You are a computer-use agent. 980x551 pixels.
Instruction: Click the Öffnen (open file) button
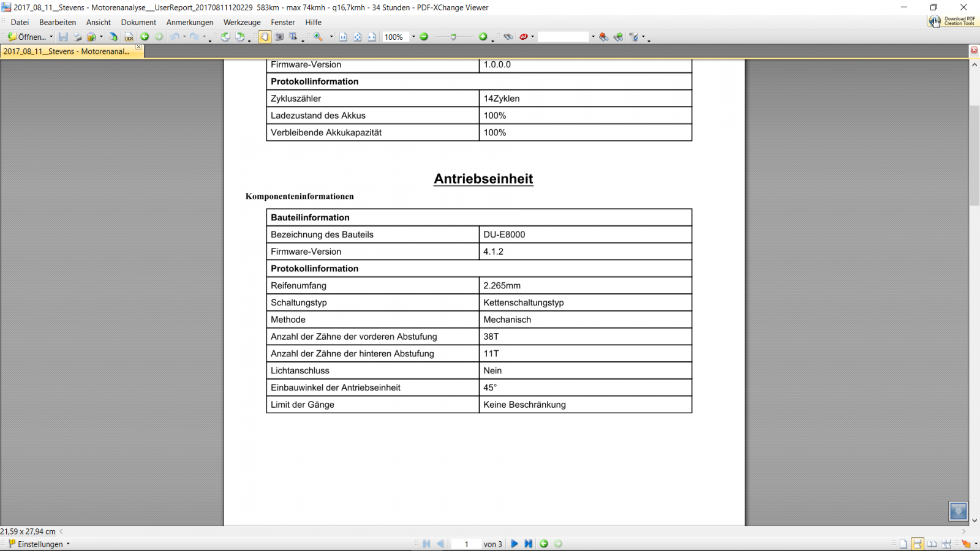(26, 37)
